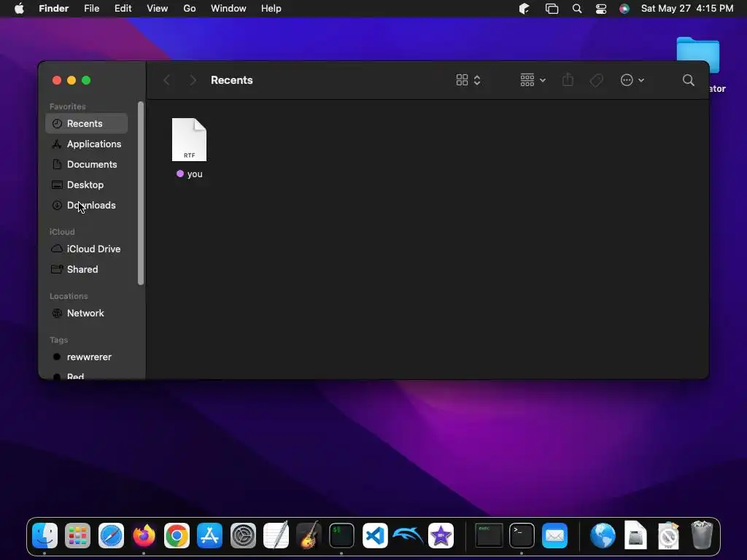The height and width of the screenshot is (560, 747).
Task: Open the Finder menu in menu bar
Action: 53,9
